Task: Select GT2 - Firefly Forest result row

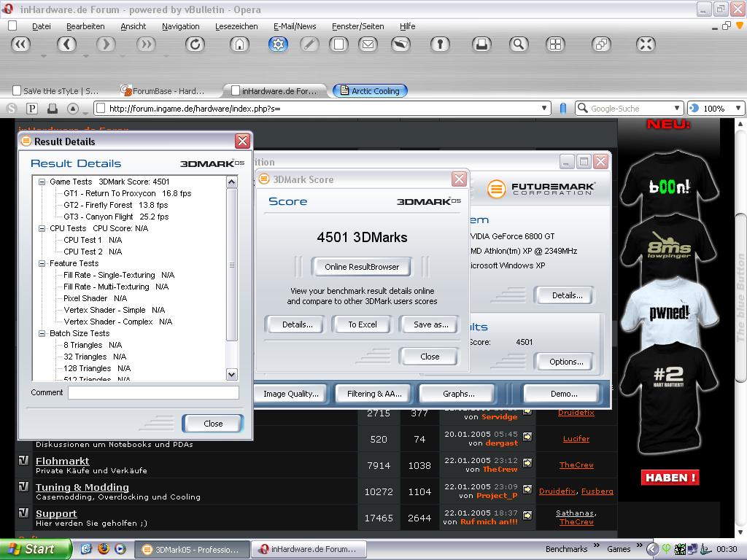Action: tap(116, 205)
